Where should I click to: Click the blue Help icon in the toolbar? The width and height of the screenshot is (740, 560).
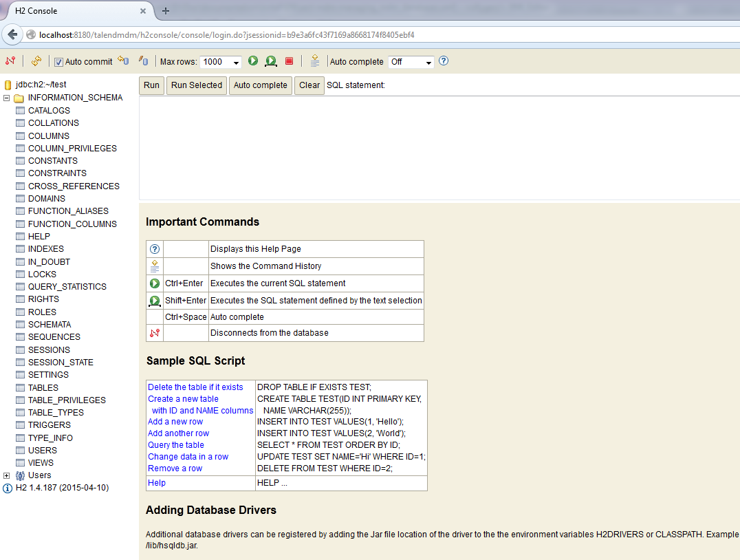tap(444, 61)
